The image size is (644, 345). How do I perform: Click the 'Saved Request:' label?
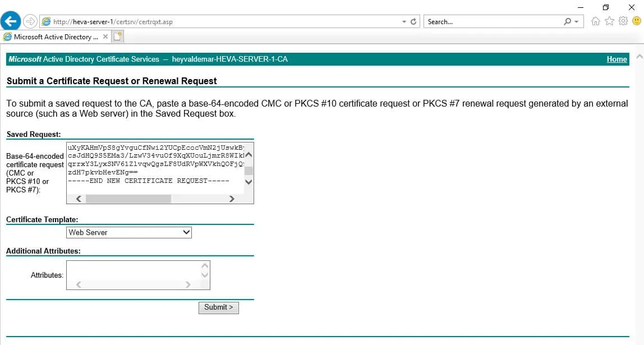(x=34, y=134)
